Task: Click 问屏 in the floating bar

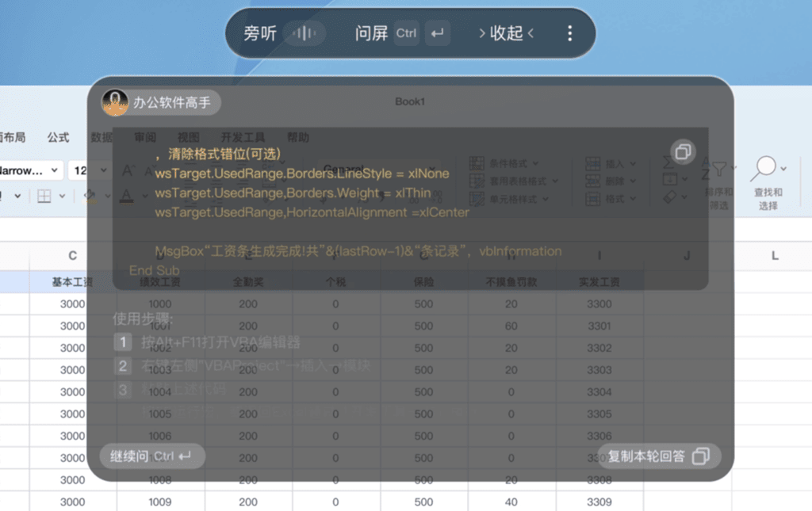Action: tap(371, 33)
